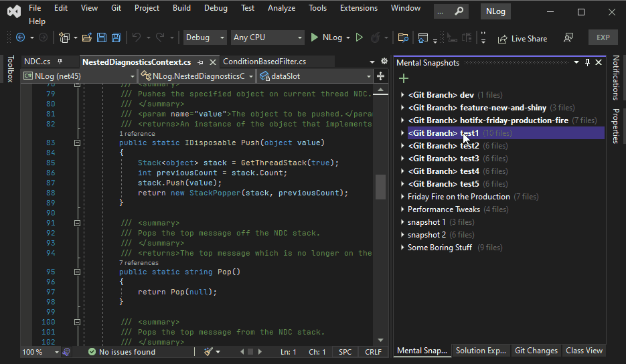Click the editor vertical scrollbar thumb
This screenshot has height=364, width=626.
380,187
